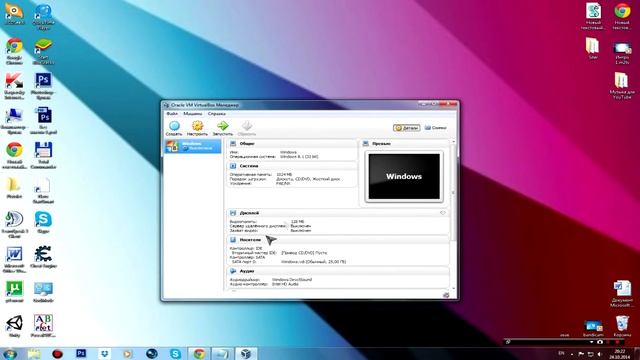Click the Google Chrome desktop shortcut under the top-left icon
The width and height of the screenshot is (640, 360).
(14, 51)
